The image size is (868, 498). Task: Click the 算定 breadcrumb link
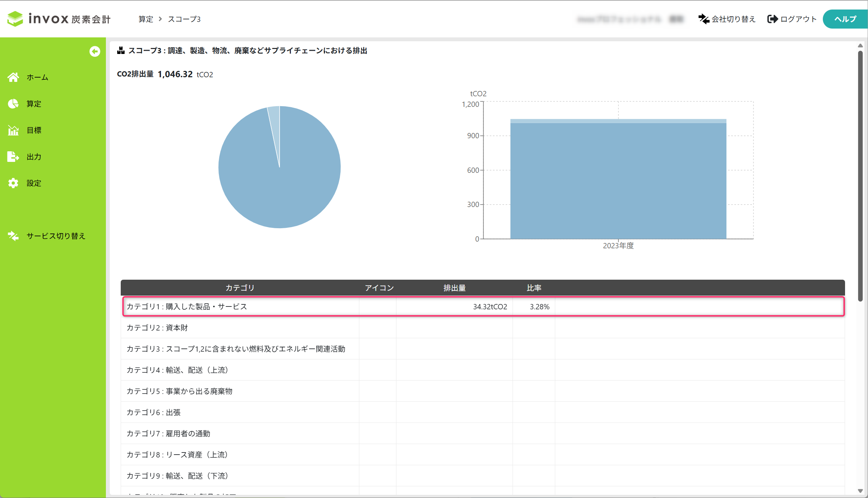(146, 19)
